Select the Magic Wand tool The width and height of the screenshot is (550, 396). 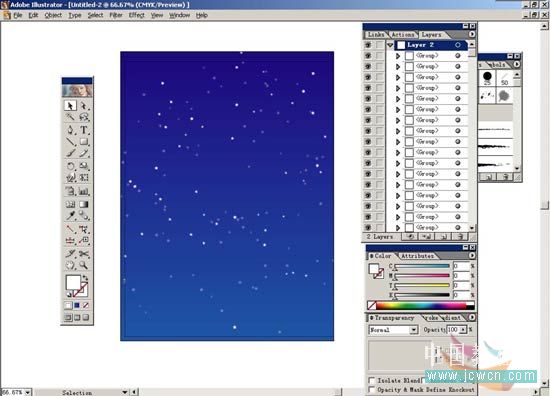tap(71, 117)
